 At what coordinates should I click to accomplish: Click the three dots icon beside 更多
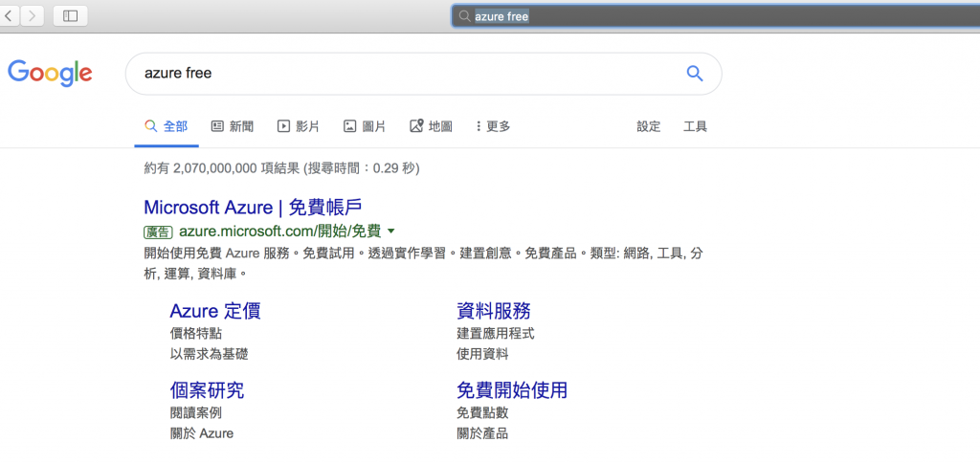pyautogui.click(x=479, y=127)
